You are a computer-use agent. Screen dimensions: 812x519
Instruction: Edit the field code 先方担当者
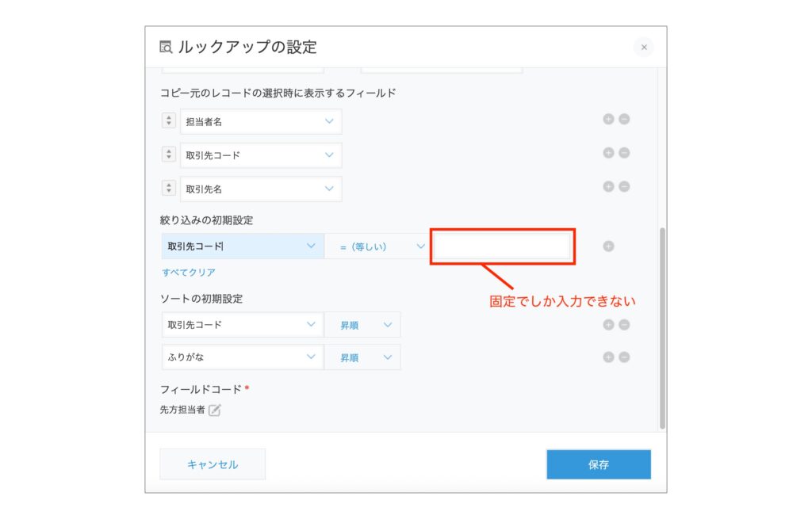point(214,410)
